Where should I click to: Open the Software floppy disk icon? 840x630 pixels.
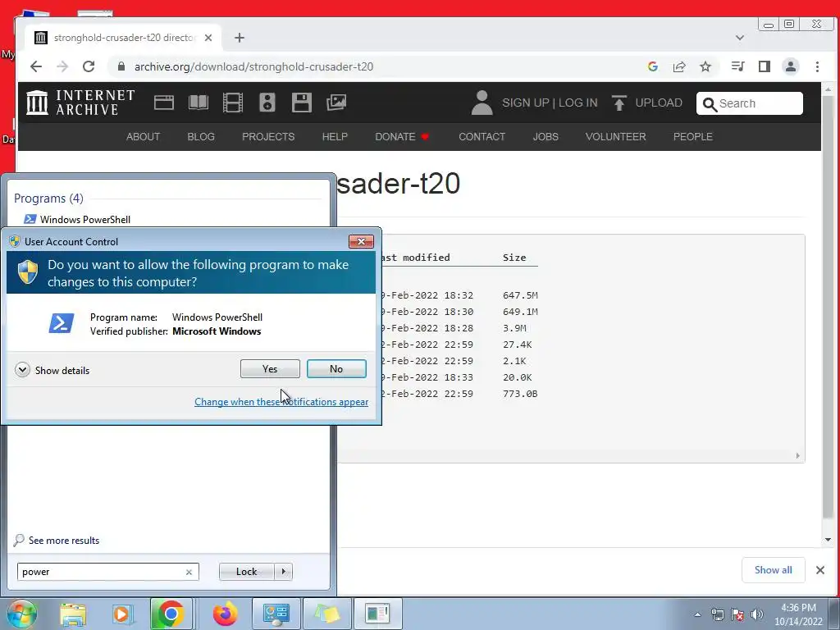302,103
